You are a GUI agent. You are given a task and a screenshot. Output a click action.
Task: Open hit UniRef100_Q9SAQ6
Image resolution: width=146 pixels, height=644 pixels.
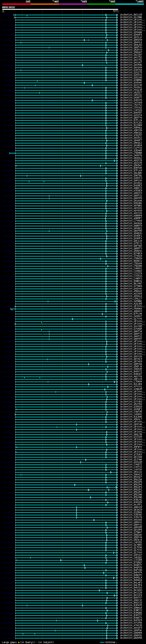[131, 32]
